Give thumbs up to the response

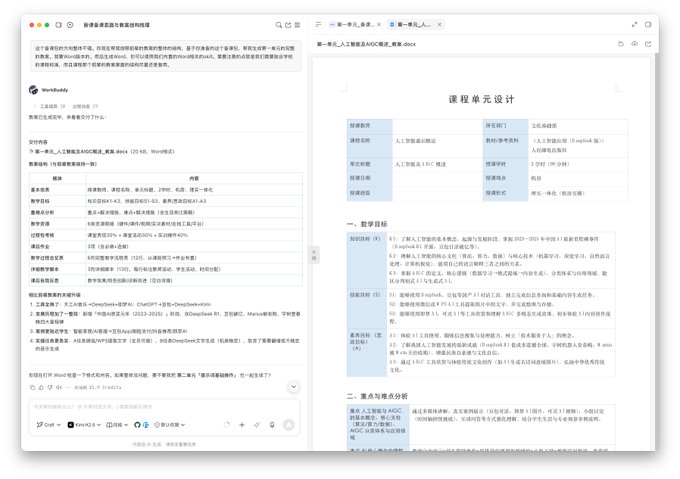pos(41,388)
